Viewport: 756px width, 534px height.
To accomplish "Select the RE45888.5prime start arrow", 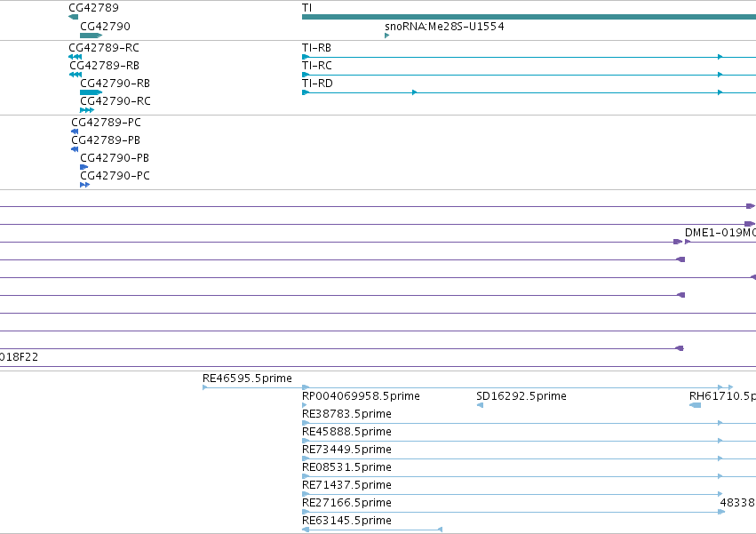I will (x=306, y=442).
